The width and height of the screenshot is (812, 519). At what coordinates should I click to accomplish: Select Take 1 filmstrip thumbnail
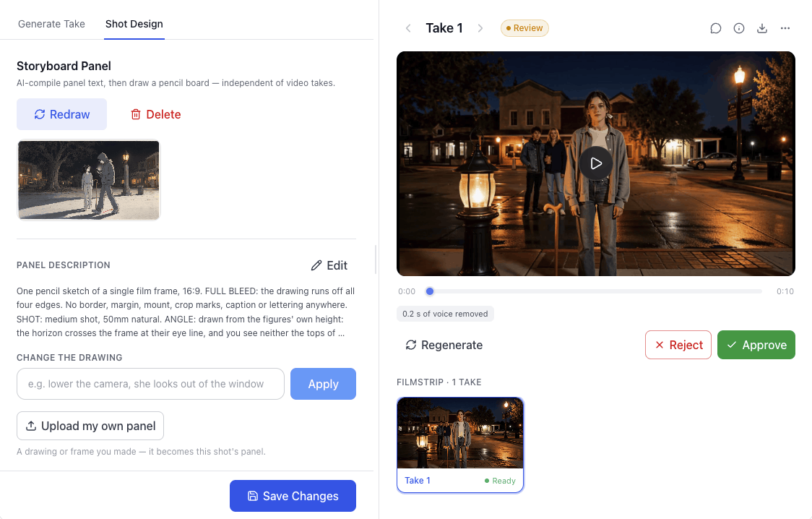pos(460,445)
